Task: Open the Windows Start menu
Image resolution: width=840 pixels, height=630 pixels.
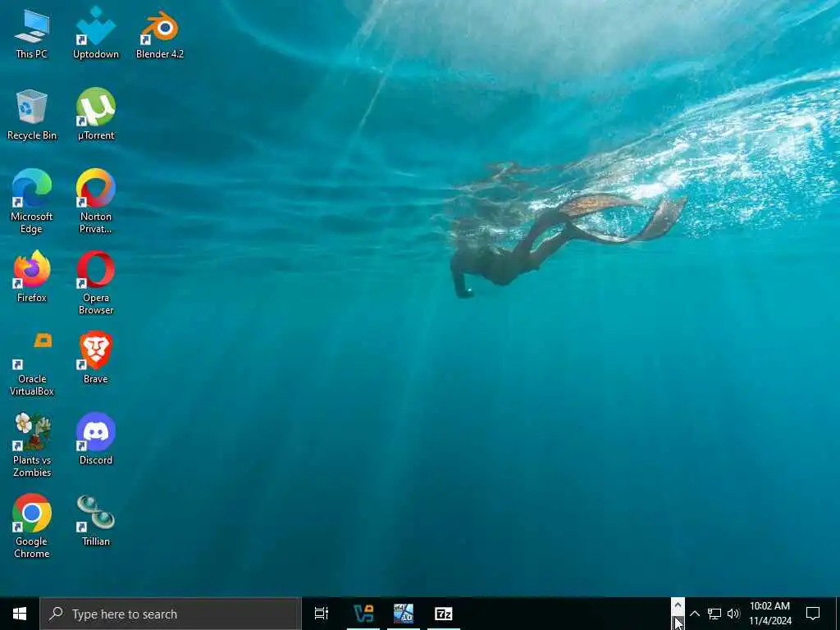Action: coord(20,614)
